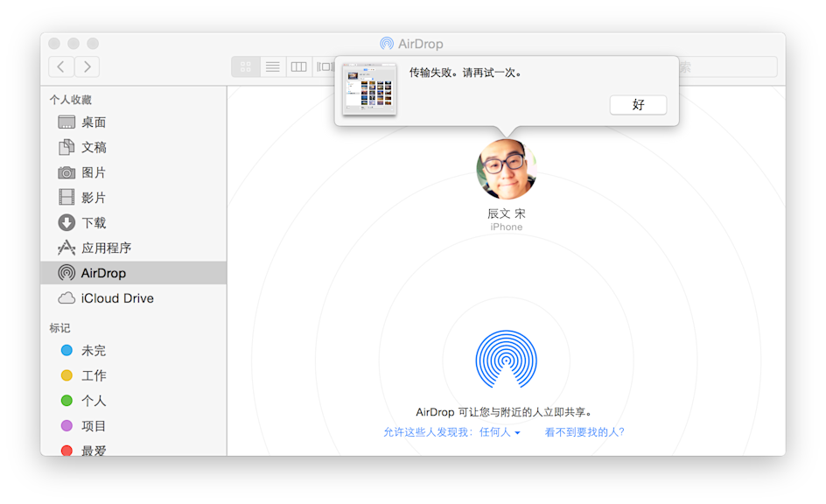Select AirDrop icon in sidebar
826x504 pixels.
[66, 273]
